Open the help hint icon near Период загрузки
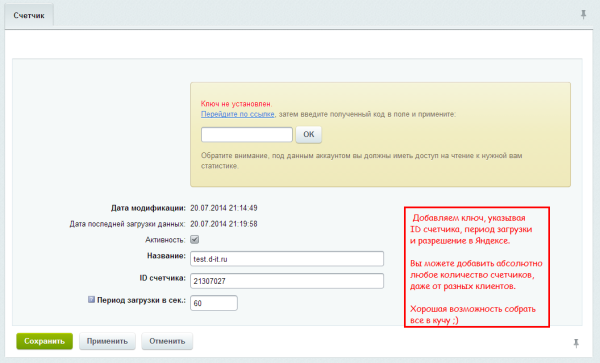 [91, 300]
